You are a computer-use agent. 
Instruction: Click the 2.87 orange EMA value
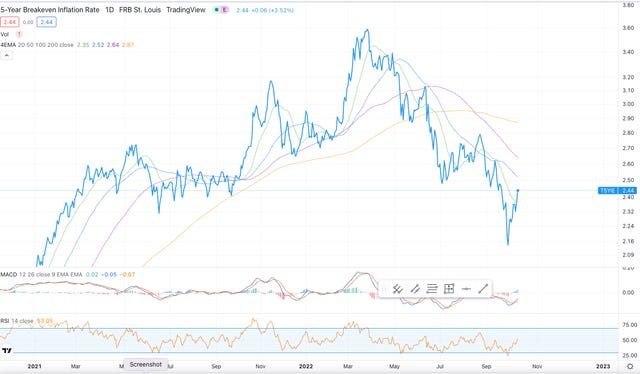128,45
